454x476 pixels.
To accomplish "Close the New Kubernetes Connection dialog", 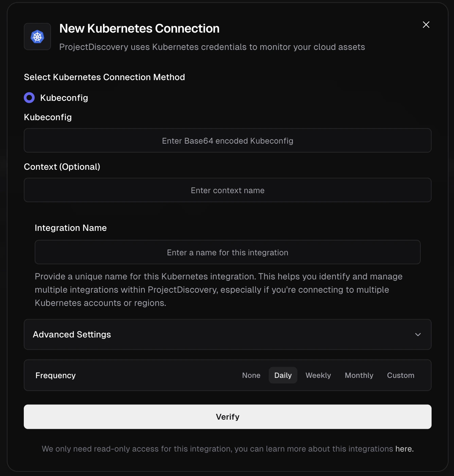I will (x=426, y=24).
